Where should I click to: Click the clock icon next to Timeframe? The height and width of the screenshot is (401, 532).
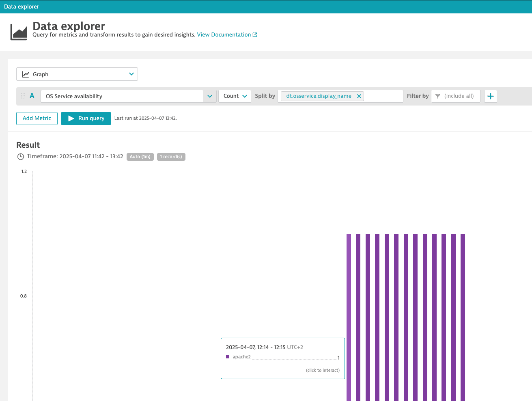(x=20, y=156)
